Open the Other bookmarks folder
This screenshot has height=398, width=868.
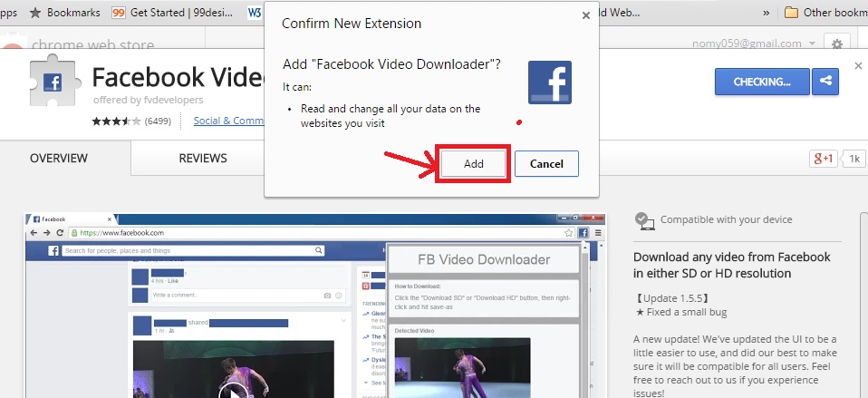click(x=826, y=12)
